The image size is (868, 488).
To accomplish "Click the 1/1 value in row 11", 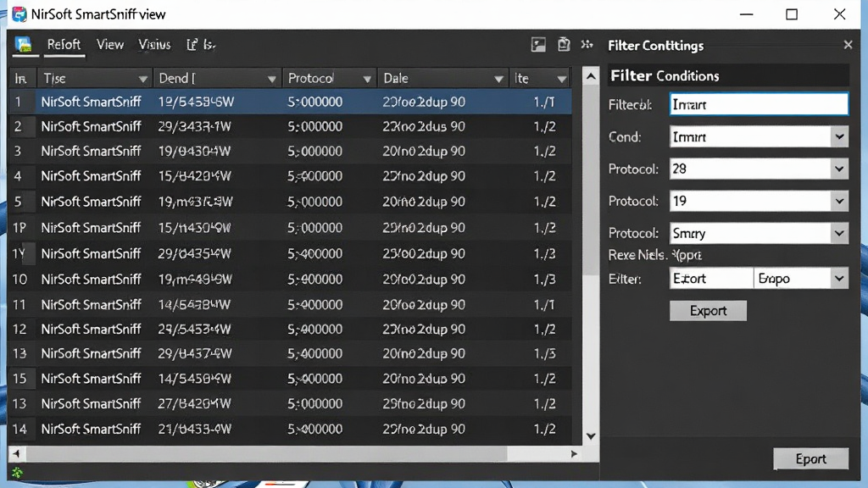I will tap(544, 305).
